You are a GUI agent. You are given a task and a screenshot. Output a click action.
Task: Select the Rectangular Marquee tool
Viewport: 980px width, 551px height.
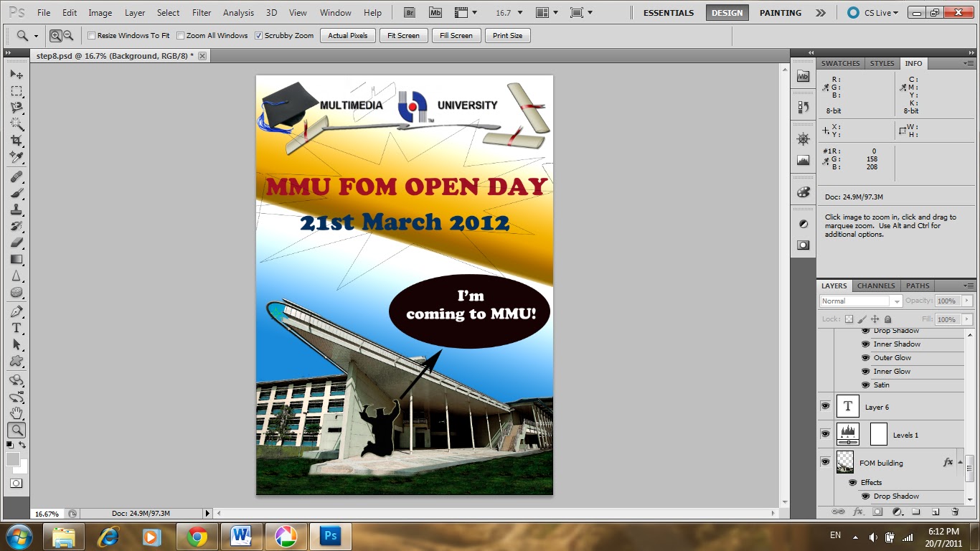coord(17,91)
